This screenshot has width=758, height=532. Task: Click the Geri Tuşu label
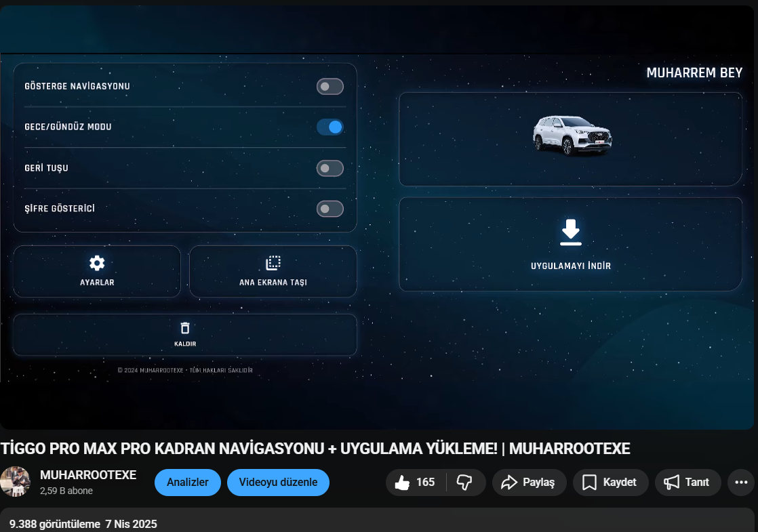pos(46,168)
